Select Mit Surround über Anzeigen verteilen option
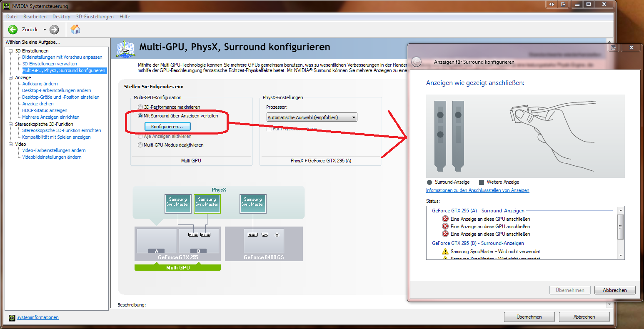Viewport: 644px width, 329px height. pos(140,116)
